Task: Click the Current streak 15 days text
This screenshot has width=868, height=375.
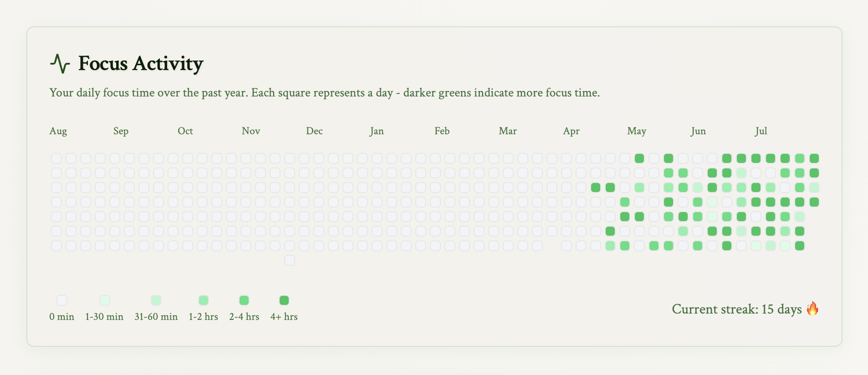Action: 736,309
